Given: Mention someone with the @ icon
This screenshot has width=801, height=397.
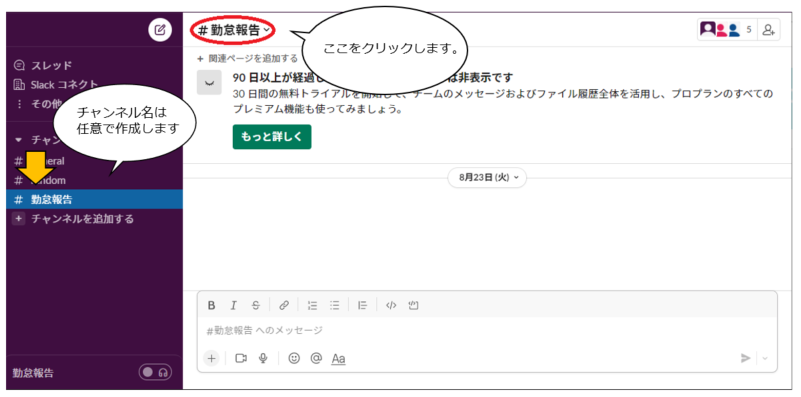Looking at the screenshot, I should (x=316, y=358).
